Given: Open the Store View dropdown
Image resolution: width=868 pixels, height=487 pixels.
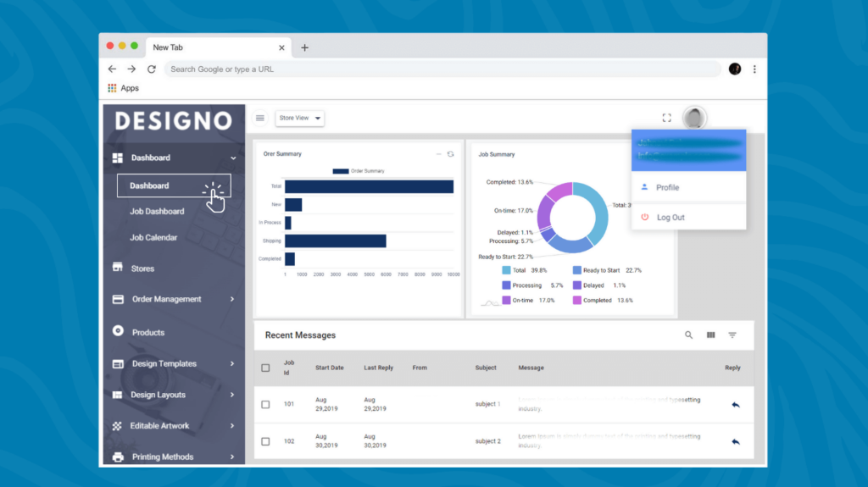Looking at the screenshot, I should coord(300,119).
